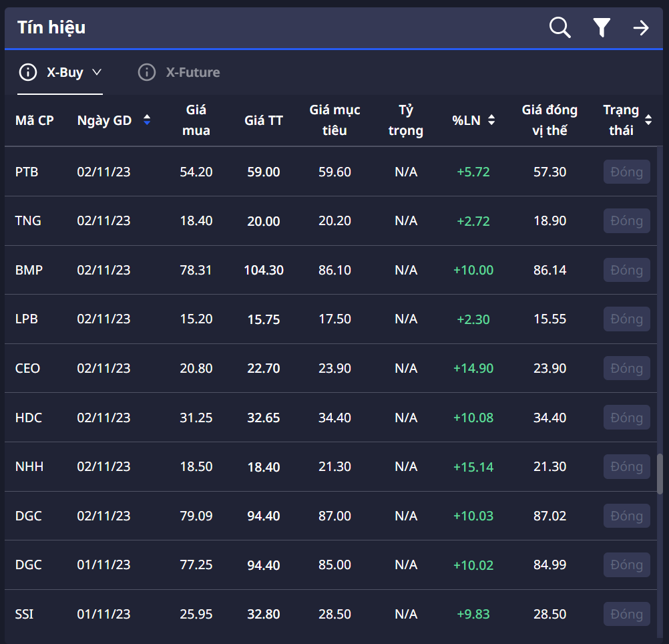Select the HDC stock code
This screenshot has width=669, height=644.
click(29, 418)
